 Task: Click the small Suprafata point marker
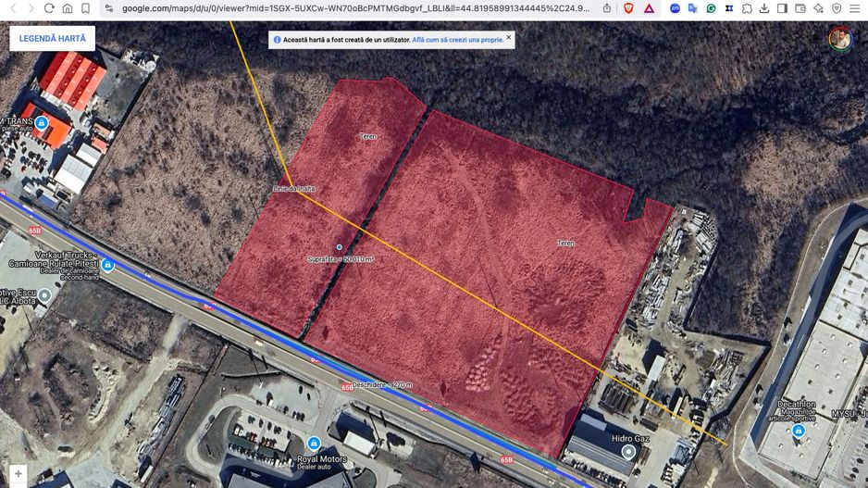tap(340, 247)
